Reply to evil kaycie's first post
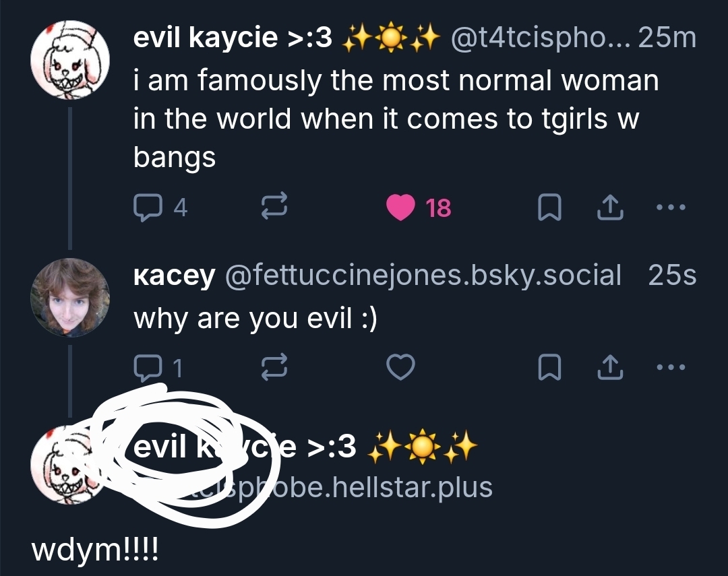Image resolution: width=728 pixels, height=576 pixels. (x=146, y=208)
